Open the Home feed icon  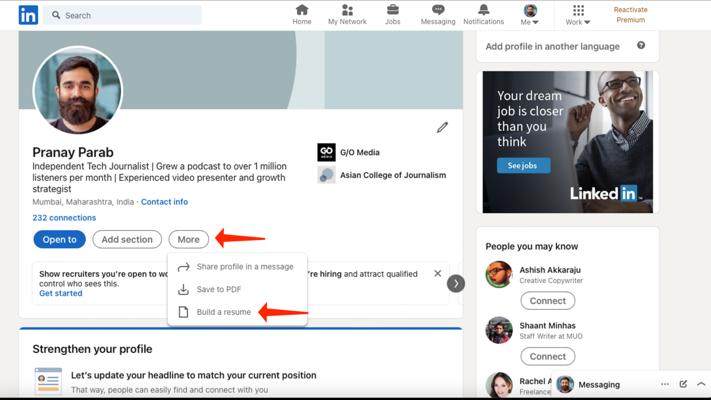(x=302, y=11)
